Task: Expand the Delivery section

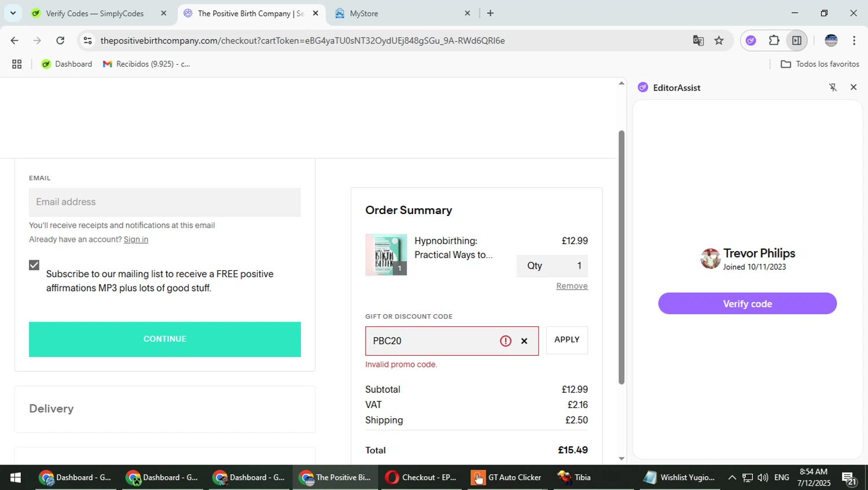Action: pos(165,409)
